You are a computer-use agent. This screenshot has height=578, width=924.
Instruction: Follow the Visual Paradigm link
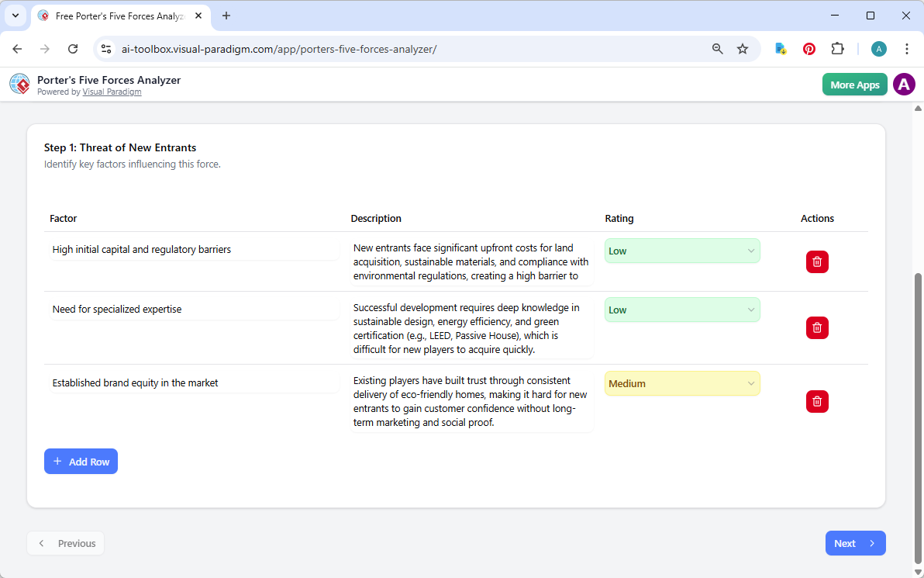tap(112, 92)
